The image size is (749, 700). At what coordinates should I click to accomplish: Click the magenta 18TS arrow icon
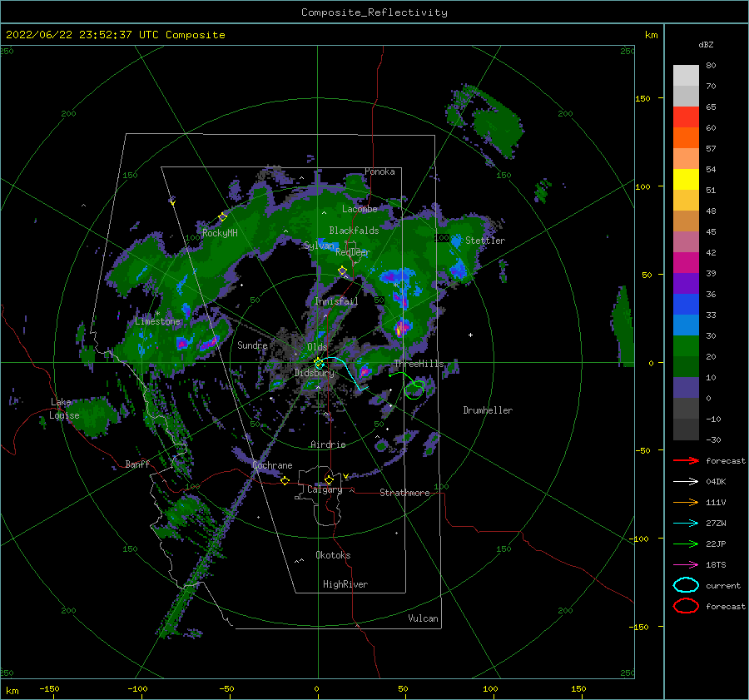tap(686, 565)
